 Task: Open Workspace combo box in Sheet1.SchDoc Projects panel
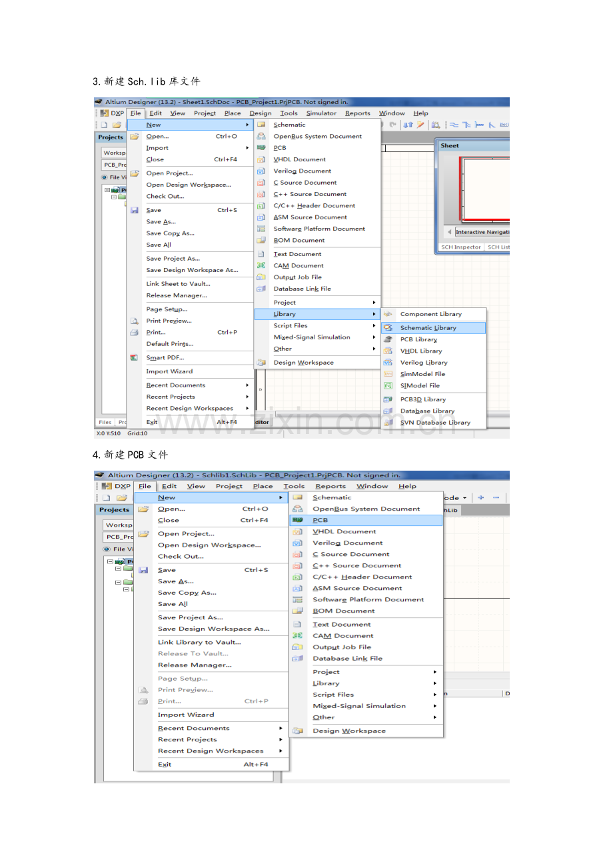click(115, 152)
